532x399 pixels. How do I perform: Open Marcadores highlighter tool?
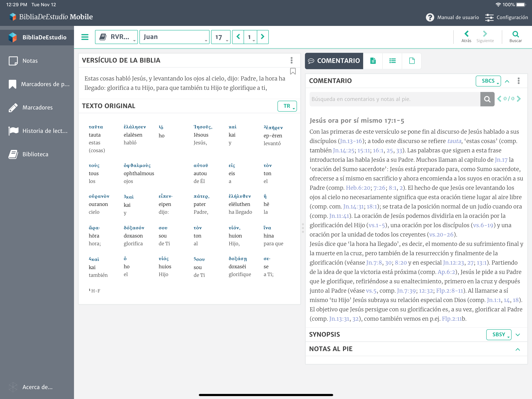(37, 108)
